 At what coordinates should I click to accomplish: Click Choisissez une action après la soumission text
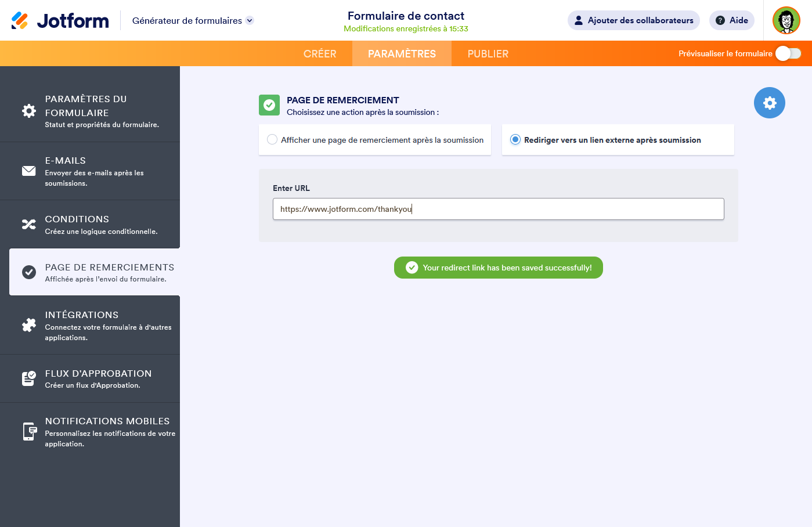click(363, 112)
